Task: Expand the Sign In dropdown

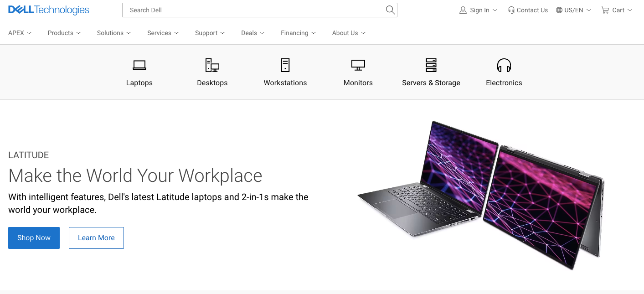Action: click(479, 10)
